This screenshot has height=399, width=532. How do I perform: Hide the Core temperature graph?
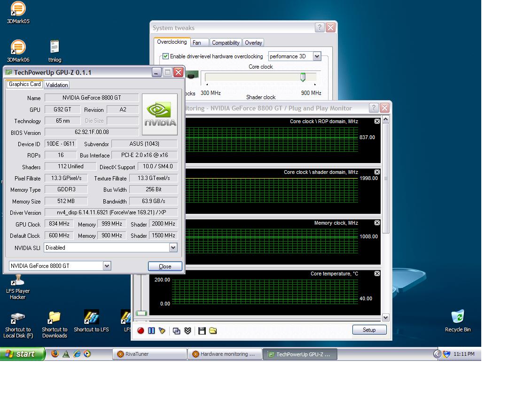[377, 274]
